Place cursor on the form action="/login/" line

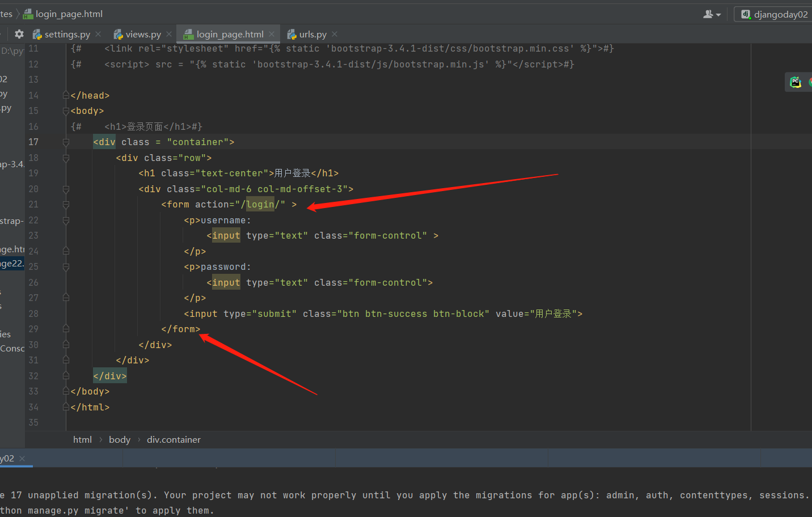(x=229, y=205)
